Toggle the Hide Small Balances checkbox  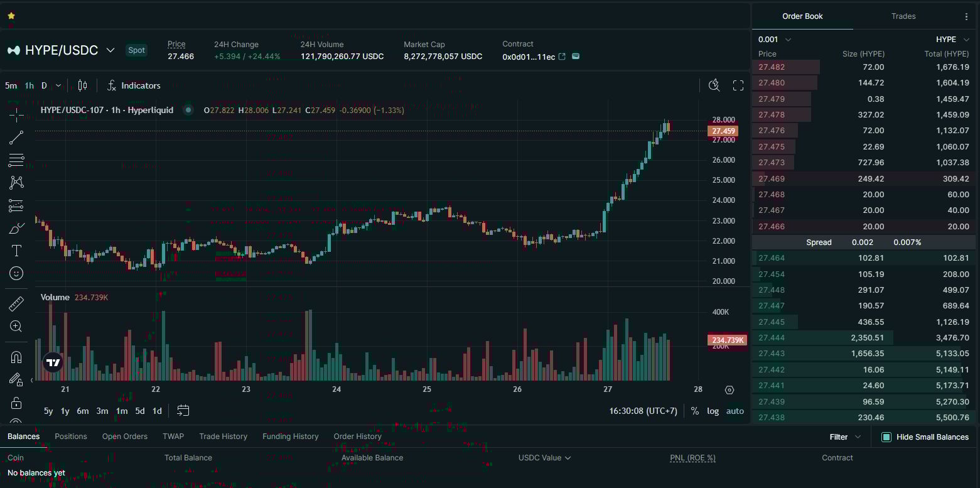pos(886,436)
